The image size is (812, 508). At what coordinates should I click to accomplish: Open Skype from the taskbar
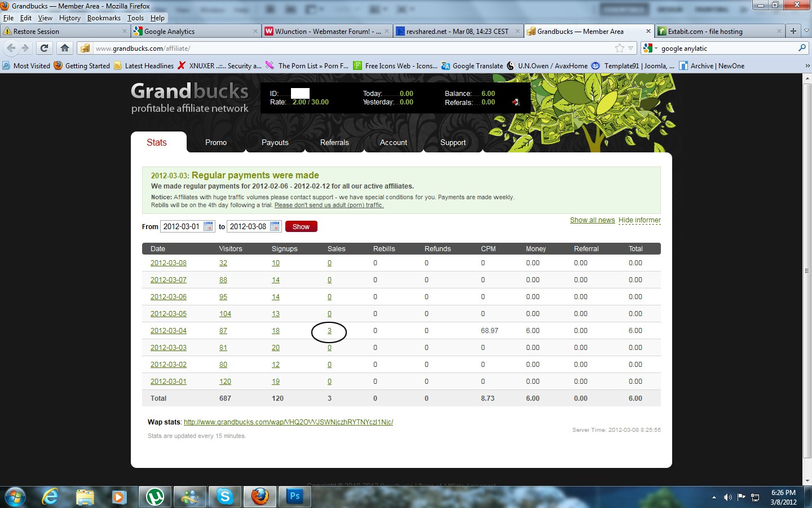[x=225, y=497]
